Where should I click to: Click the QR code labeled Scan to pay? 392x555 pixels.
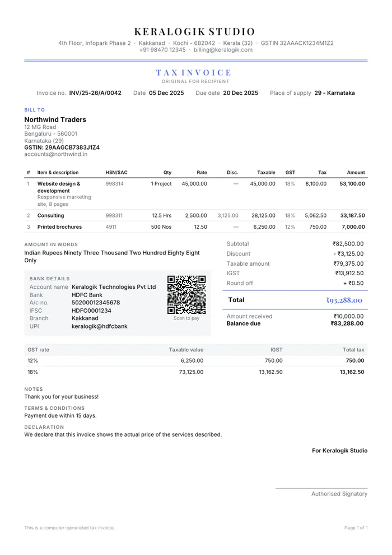pos(186,294)
